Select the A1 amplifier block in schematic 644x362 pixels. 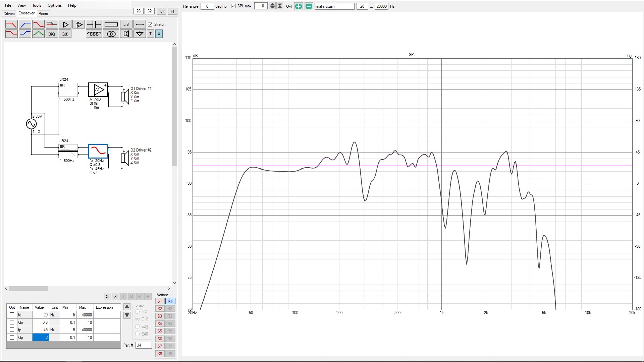pos(98,89)
